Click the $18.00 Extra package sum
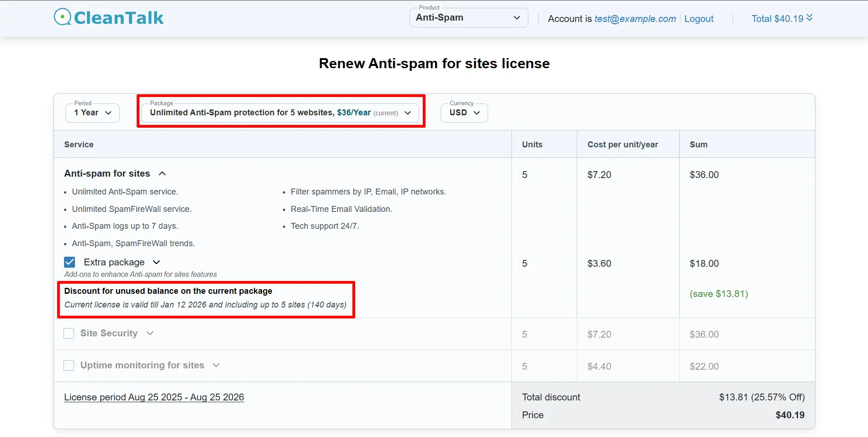Image resolution: width=868 pixels, height=437 pixels. tap(704, 264)
